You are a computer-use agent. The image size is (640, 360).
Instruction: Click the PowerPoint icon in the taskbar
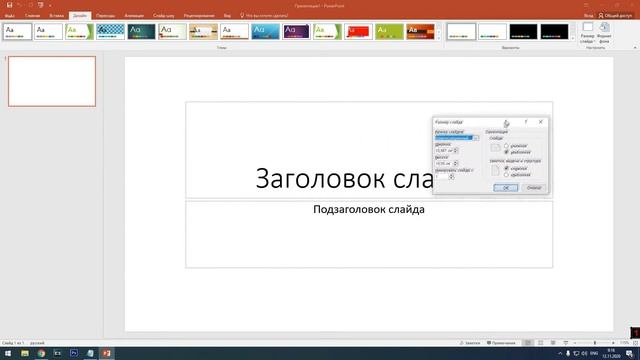(107, 353)
